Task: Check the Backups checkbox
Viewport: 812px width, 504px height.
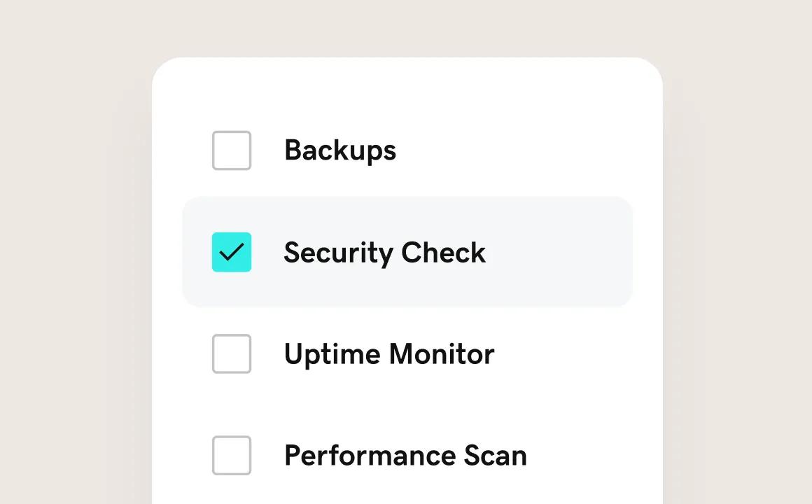Action: [x=232, y=150]
